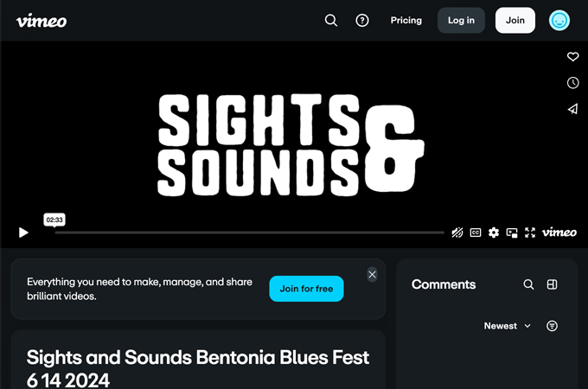
Task: Click the Sights and Sounds video title
Action: (x=198, y=369)
